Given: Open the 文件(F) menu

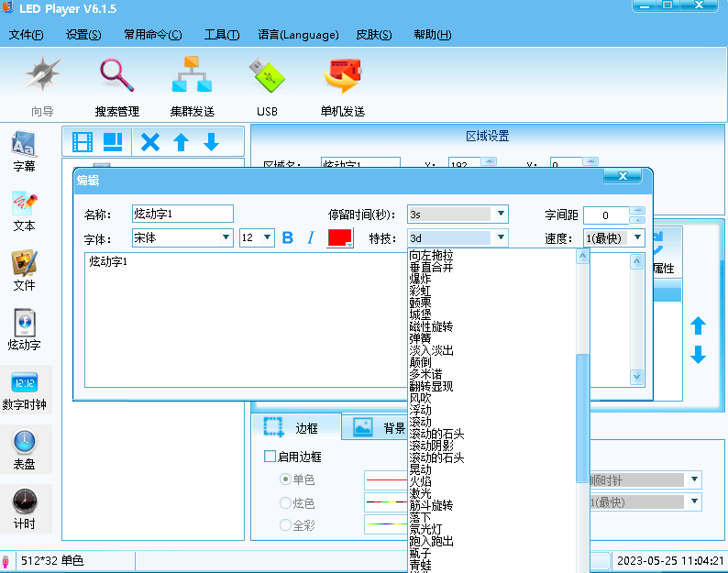Looking at the screenshot, I should click(26, 35).
